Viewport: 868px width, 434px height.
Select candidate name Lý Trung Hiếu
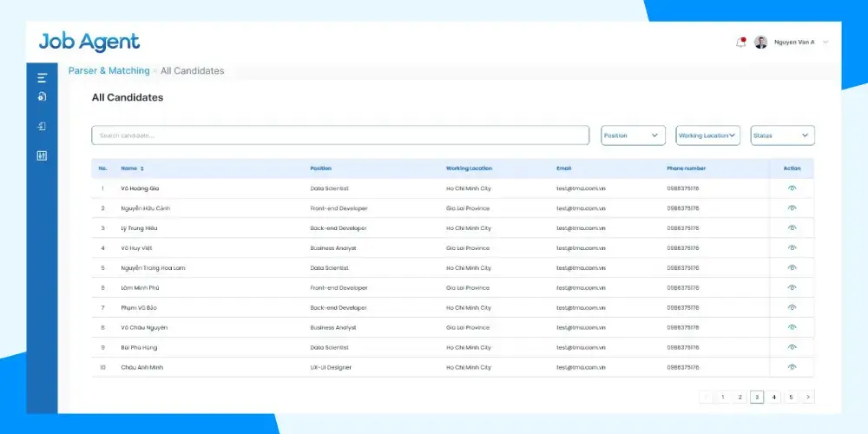(x=140, y=228)
